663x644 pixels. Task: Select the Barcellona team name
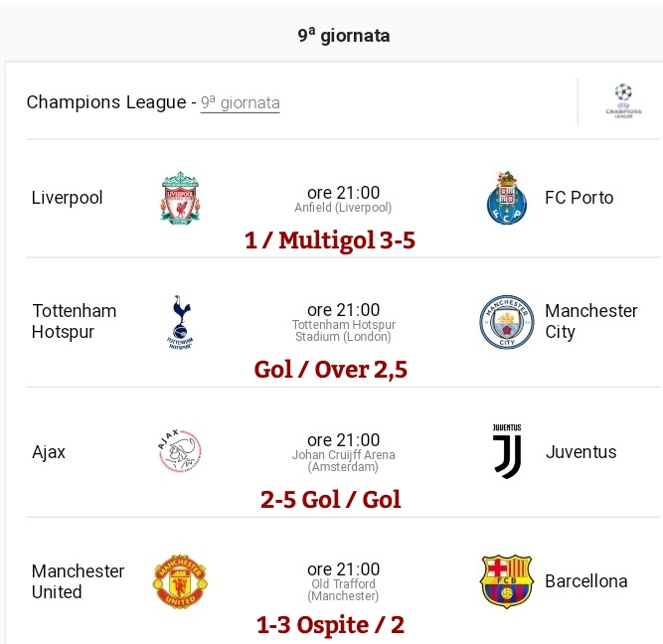tap(586, 581)
